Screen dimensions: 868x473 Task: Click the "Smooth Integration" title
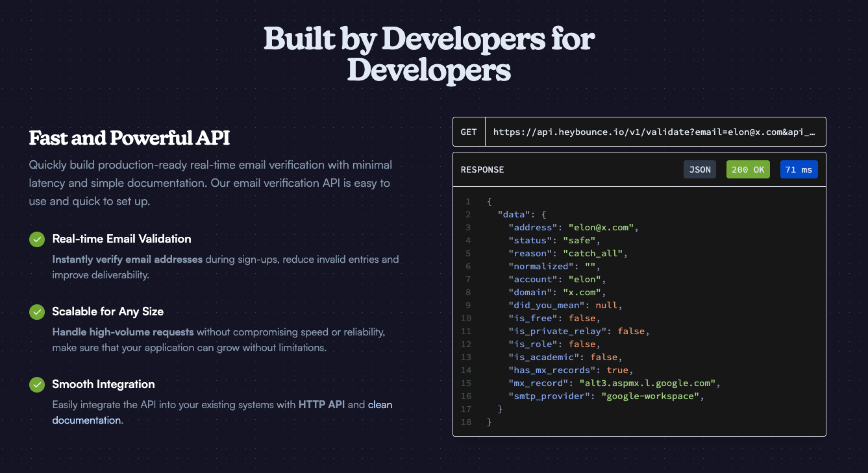(104, 384)
